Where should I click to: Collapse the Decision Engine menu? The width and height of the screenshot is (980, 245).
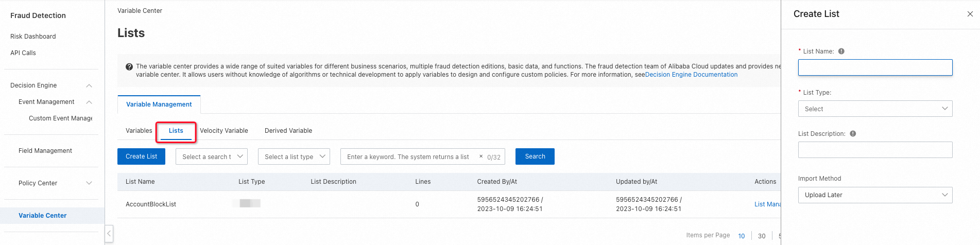coord(89,85)
